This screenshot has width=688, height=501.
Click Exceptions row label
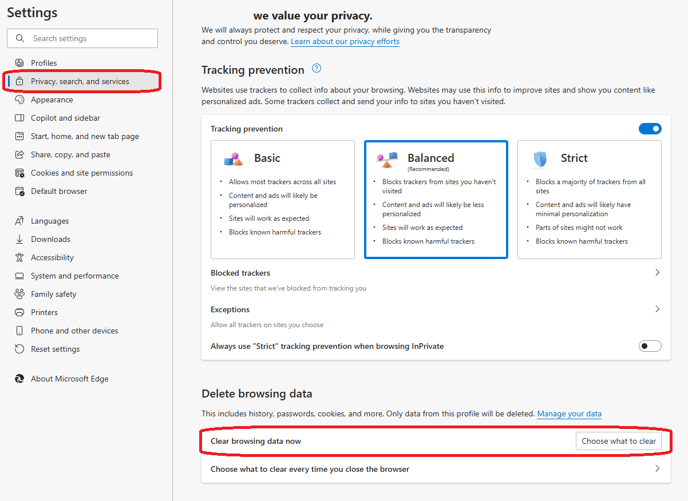(230, 309)
